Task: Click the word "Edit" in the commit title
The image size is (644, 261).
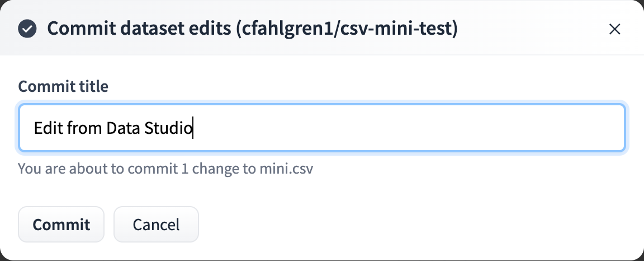Action: [48, 129]
